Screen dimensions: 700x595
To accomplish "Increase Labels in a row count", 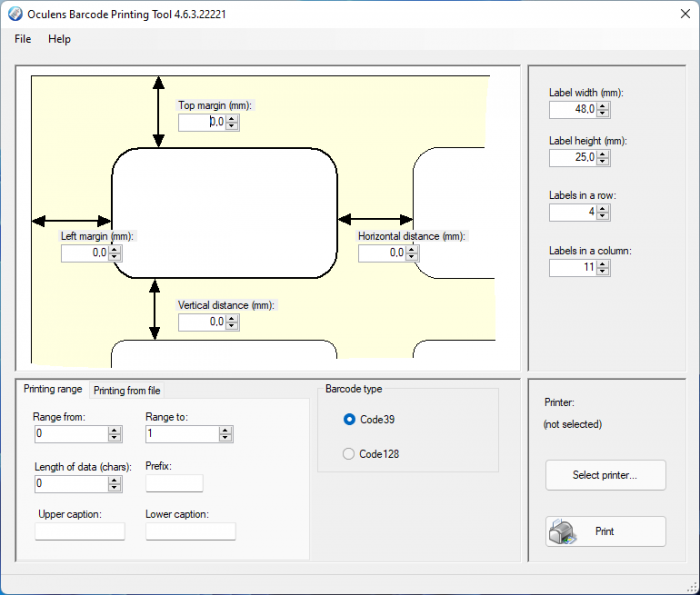I will point(603,208).
